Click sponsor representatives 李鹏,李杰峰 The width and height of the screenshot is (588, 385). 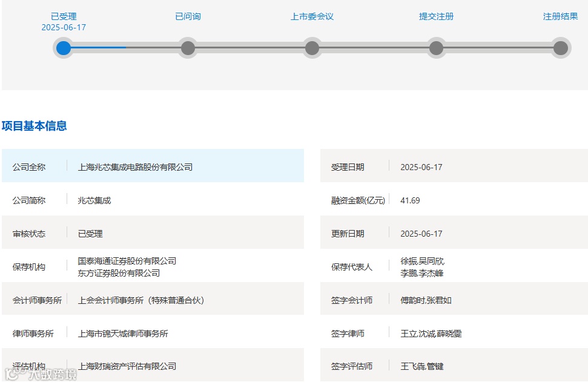point(422,273)
